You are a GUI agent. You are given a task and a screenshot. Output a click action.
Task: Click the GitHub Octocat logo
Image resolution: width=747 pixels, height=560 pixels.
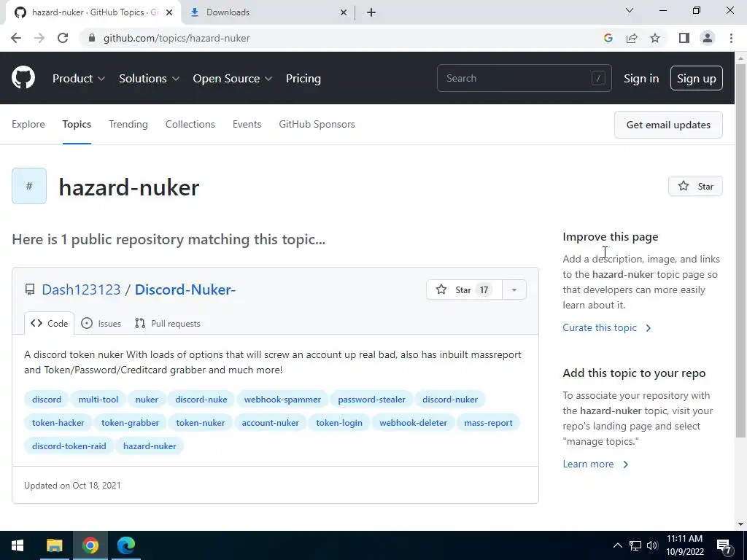click(x=23, y=77)
